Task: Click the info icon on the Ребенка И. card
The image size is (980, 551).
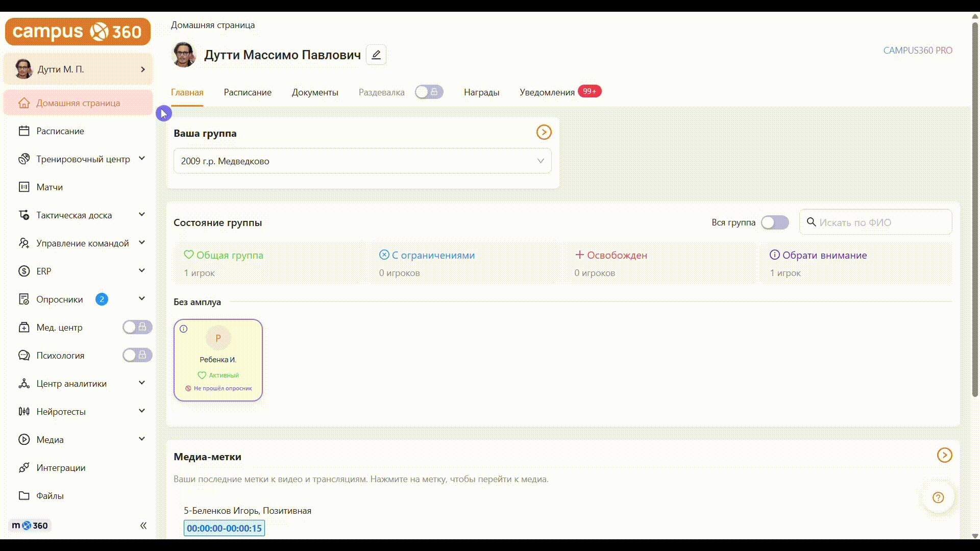Action: point(184,329)
